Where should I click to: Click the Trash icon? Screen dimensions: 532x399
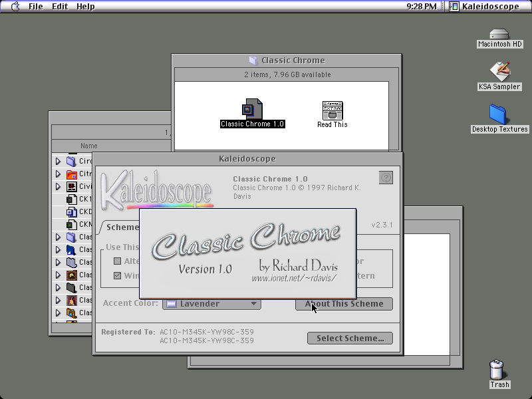click(x=496, y=370)
